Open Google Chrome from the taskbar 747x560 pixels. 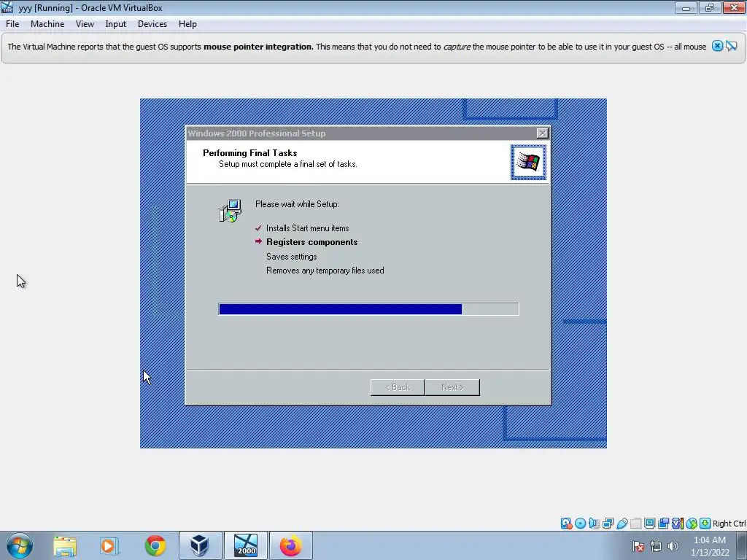(155, 545)
